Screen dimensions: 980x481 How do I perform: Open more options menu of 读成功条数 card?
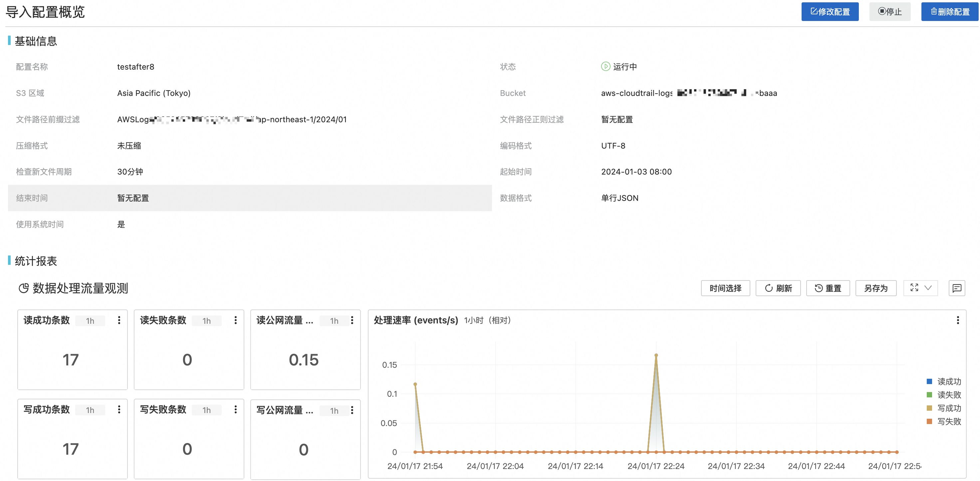(119, 320)
